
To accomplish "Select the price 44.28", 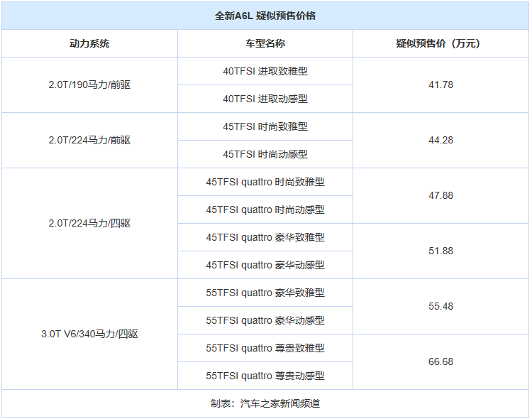I will coord(440,140).
